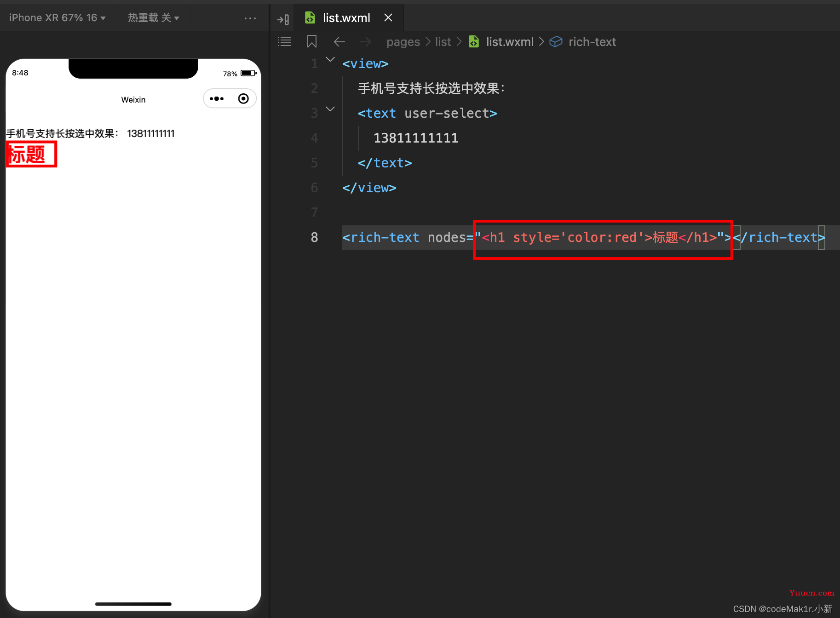Click the red 标题 heading in simulator
The height and width of the screenshot is (618, 840).
[x=27, y=154]
